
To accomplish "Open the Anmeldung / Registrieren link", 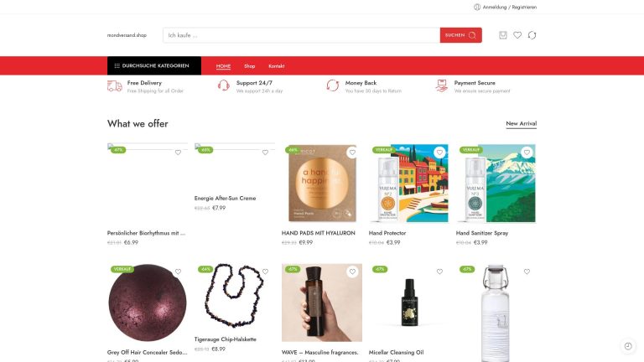I will coord(510,7).
